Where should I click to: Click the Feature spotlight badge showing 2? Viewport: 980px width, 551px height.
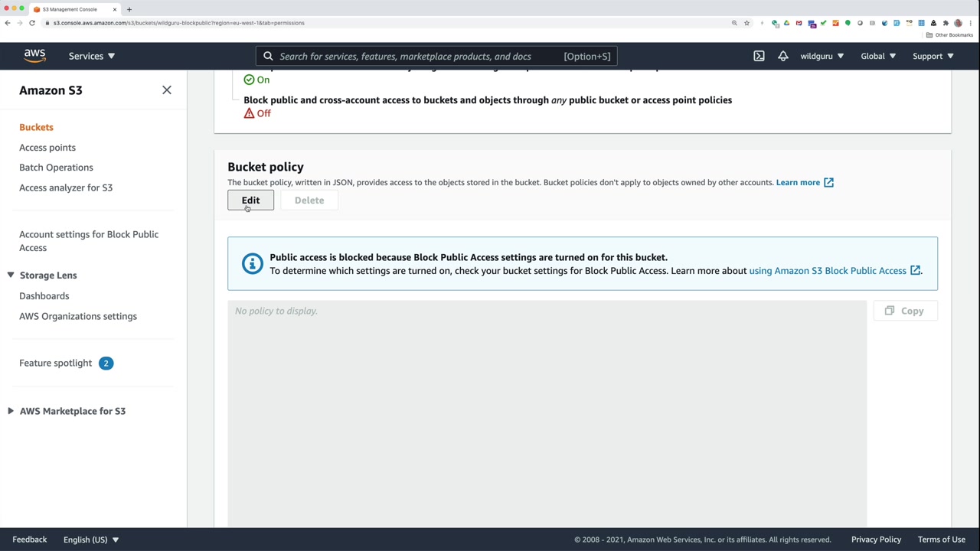(x=106, y=363)
